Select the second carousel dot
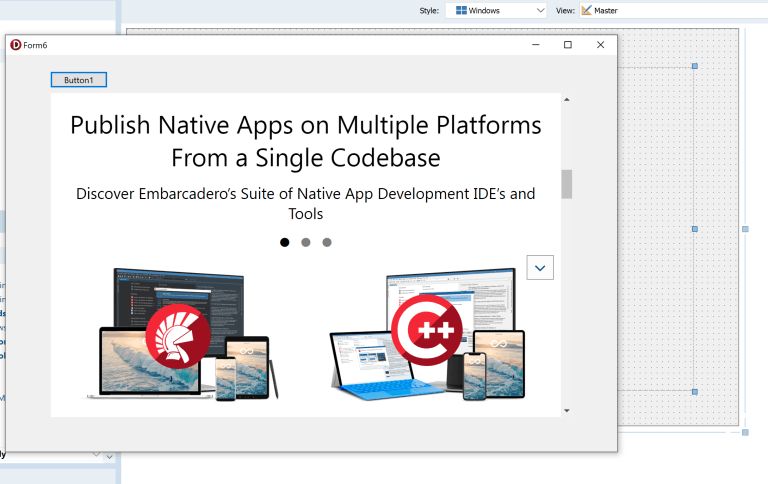The image size is (768, 484). pos(306,242)
